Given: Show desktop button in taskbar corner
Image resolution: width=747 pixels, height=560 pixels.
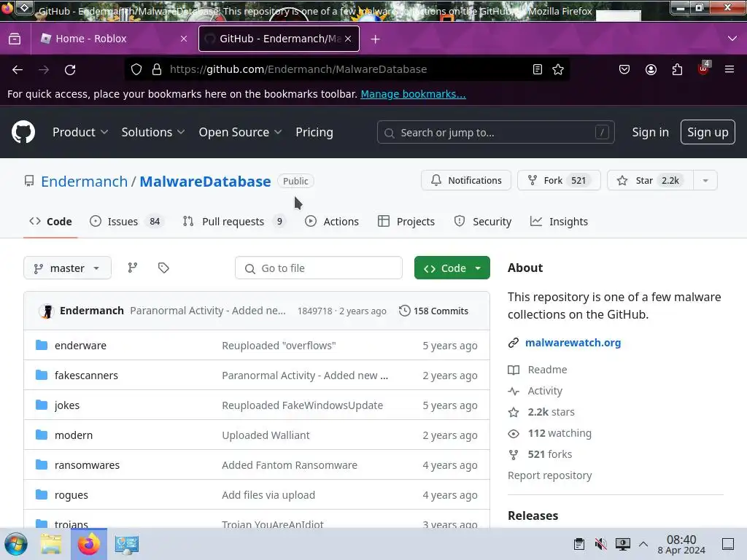Looking at the screenshot, I should (728, 544).
